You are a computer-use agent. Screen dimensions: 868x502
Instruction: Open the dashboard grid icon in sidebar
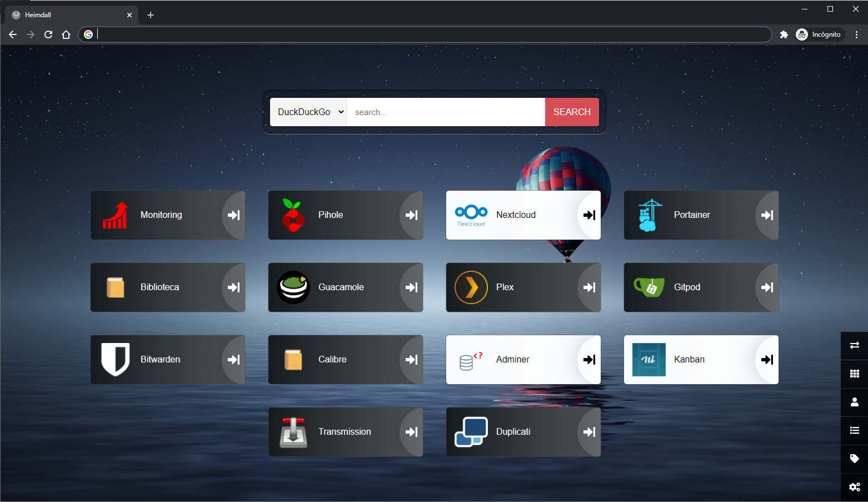coord(855,374)
